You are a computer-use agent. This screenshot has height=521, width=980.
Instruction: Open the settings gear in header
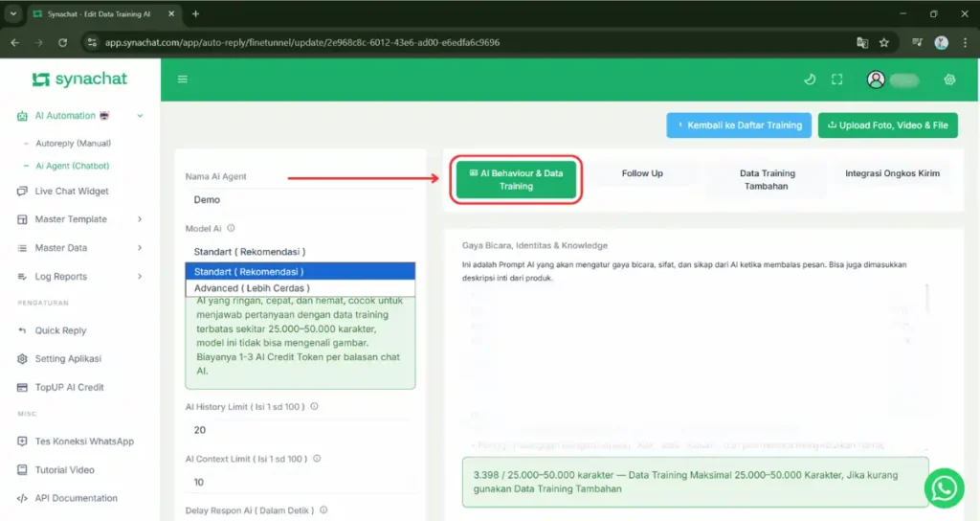(x=949, y=79)
